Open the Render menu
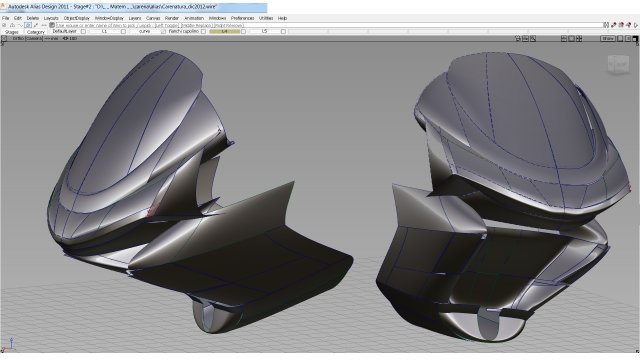This screenshot has width=640, height=360. pyautogui.click(x=172, y=18)
